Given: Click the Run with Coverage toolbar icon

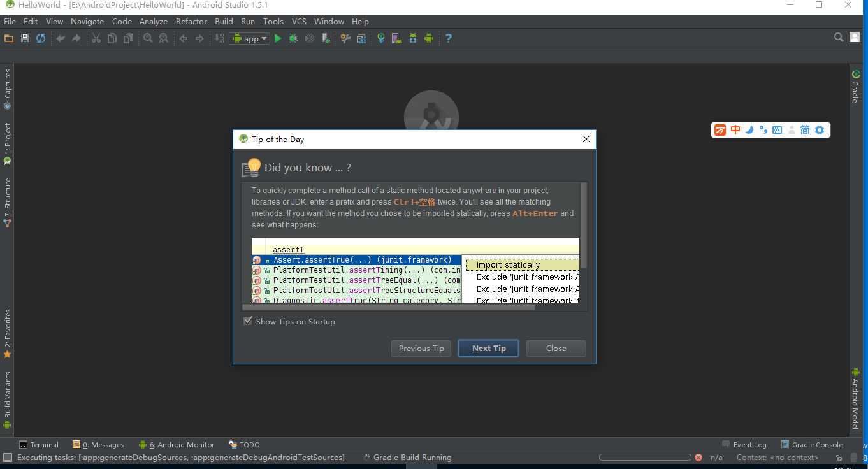Looking at the screenshot, I should coord(310,38).
